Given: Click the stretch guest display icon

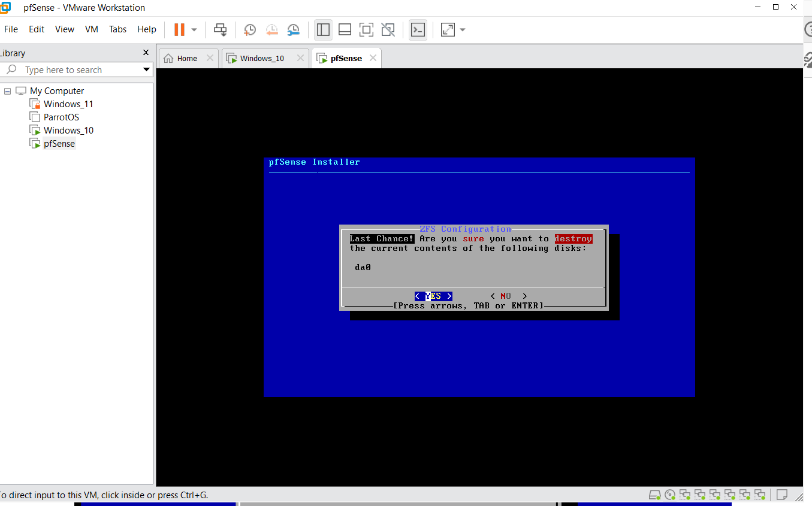Looking at the screenshot, I should (x=448, y=29).
